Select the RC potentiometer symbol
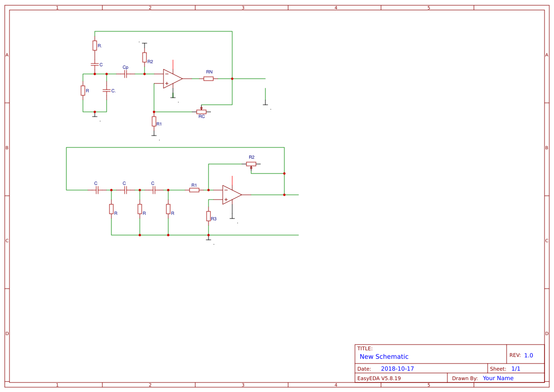 pyautogui.click(x=201, y=111)
